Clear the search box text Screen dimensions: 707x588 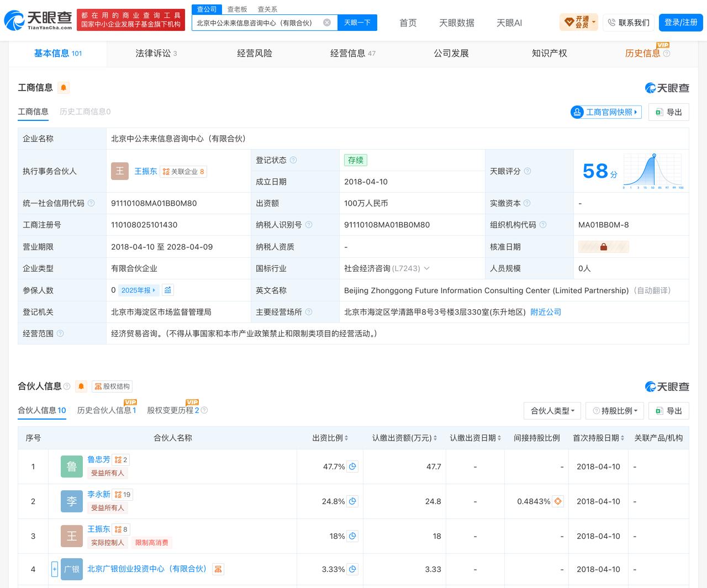[x=327, y=23]
